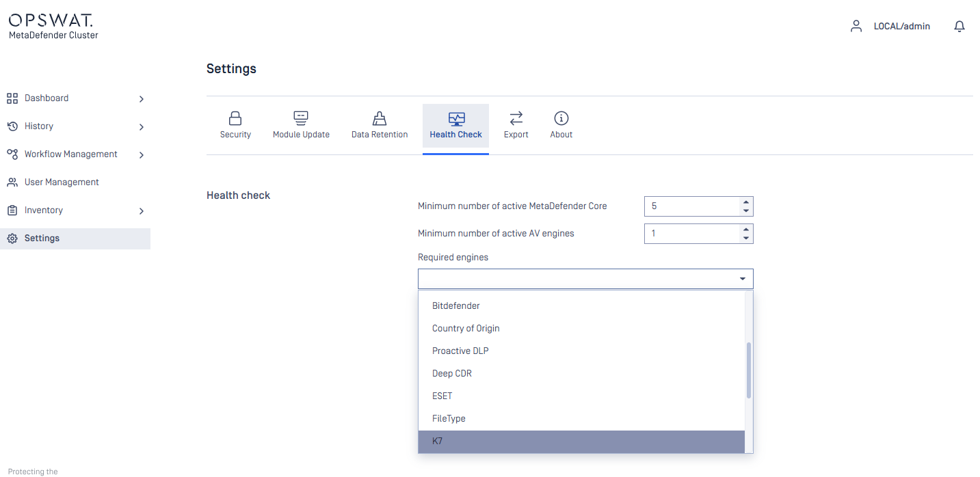Open the Module Update tab label

tap(301, 135)
